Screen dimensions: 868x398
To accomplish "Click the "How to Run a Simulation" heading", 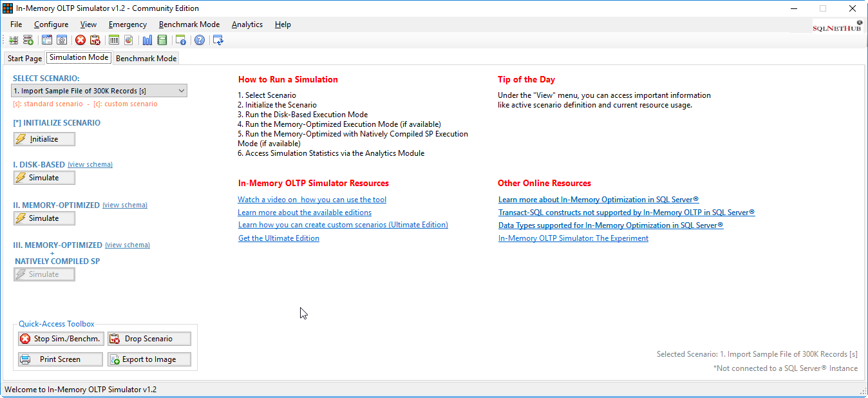I will coord(288,80).
